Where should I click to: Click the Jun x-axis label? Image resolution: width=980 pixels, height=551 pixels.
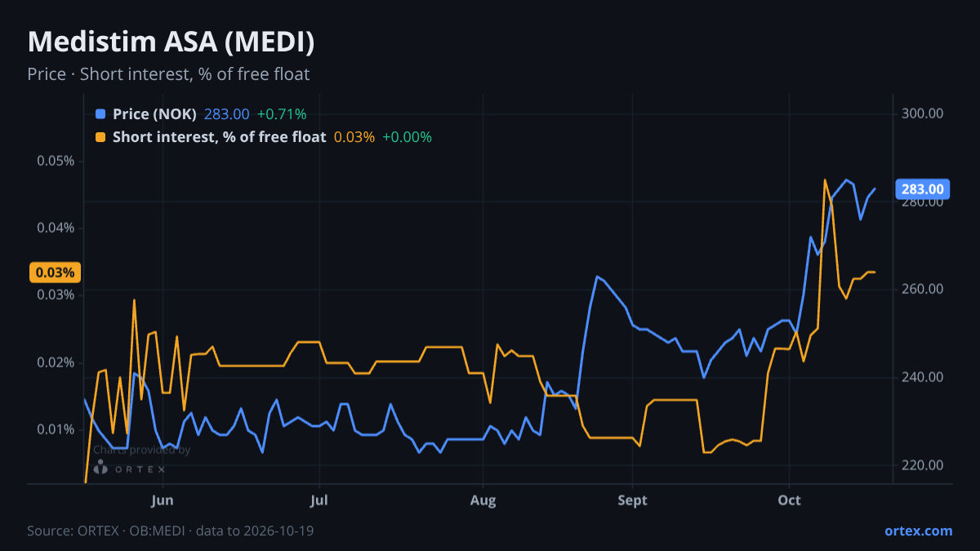pyautogui.click(x=163, y=500)
